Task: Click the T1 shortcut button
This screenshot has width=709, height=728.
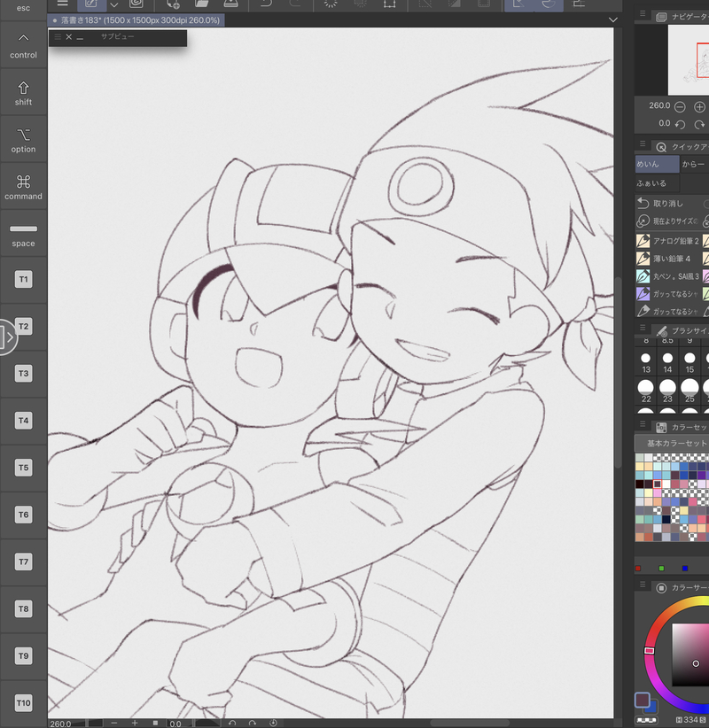Action: pyautogui.click(x=23, y=279)
